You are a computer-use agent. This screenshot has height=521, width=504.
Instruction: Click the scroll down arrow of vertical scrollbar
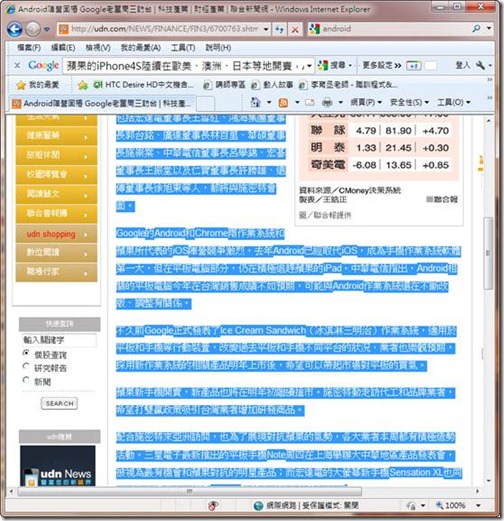pos(489,481)
